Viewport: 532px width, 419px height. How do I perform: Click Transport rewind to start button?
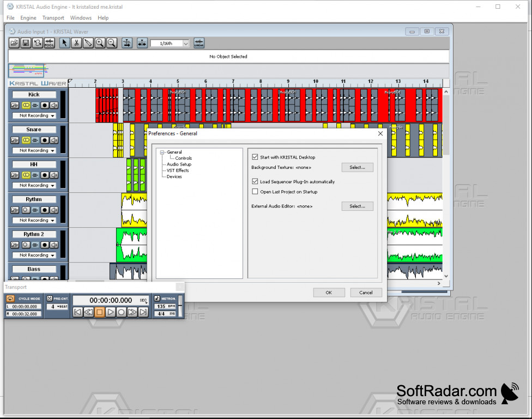(x=78, y=312)
